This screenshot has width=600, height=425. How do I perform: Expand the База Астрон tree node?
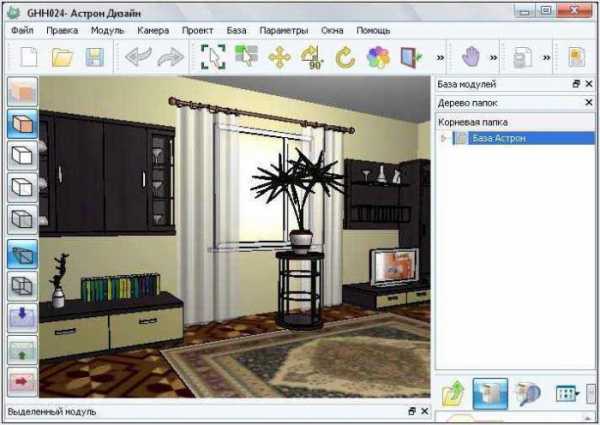point(445,138)
